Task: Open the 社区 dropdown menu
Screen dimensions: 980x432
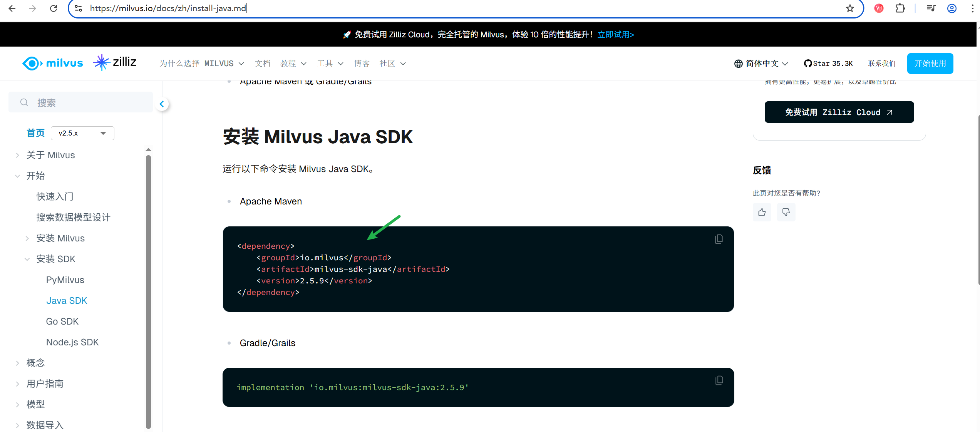Action: click(392, 63)
